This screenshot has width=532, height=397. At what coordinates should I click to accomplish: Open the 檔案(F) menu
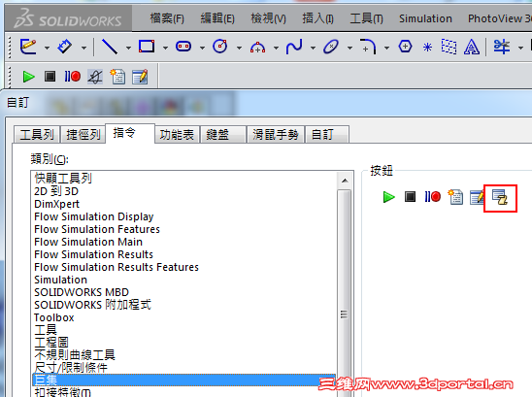tap(167, 18)
